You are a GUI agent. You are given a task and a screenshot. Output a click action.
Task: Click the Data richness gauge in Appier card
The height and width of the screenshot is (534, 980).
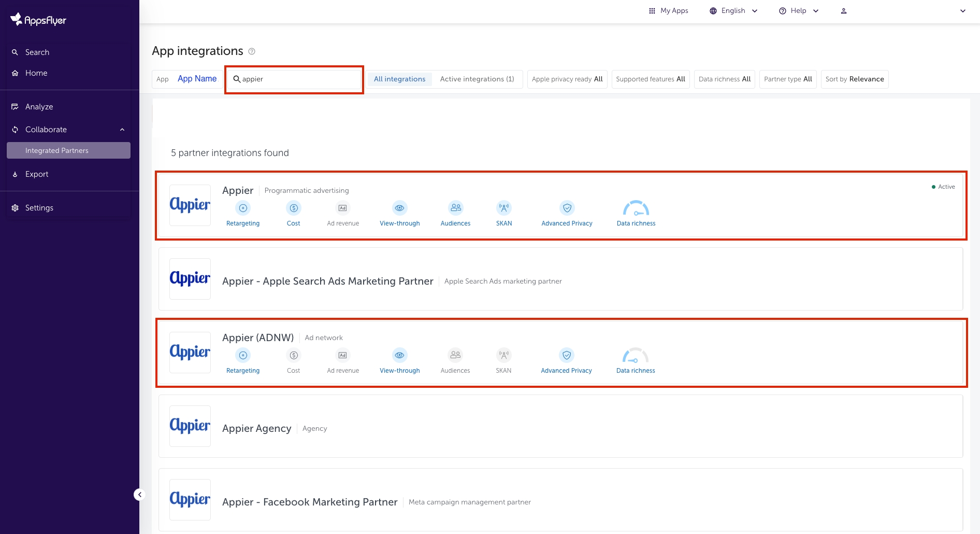pos(636,208)
